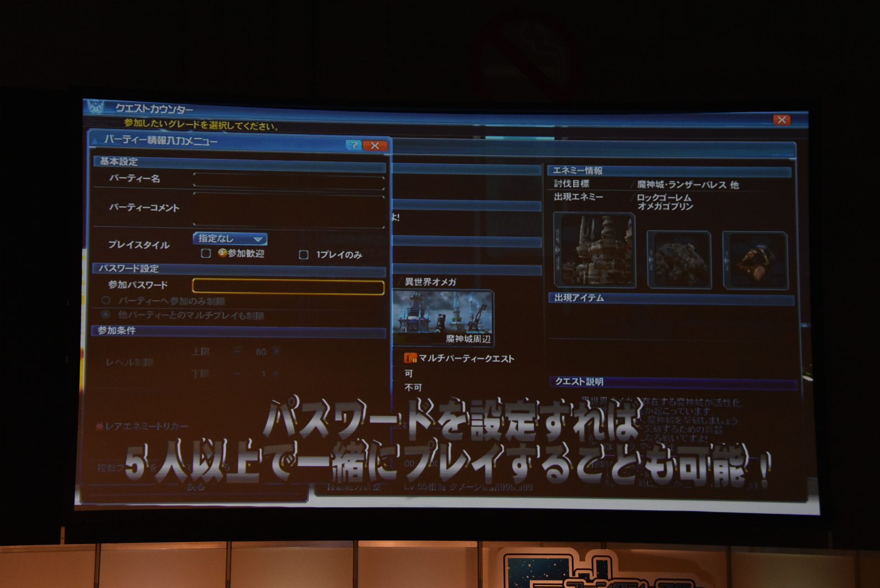Click the 異世界オメガ field label
This screenshot has height=588, width=880.
point(430,282)
